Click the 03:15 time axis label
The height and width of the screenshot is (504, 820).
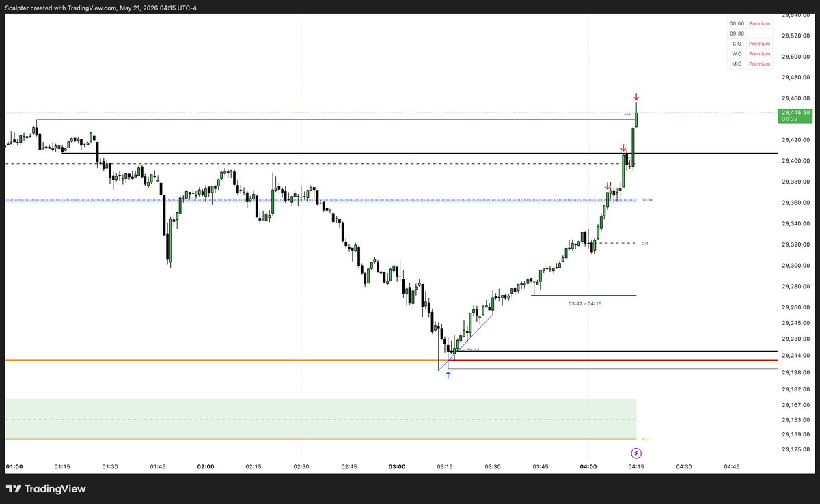point(445,467)
